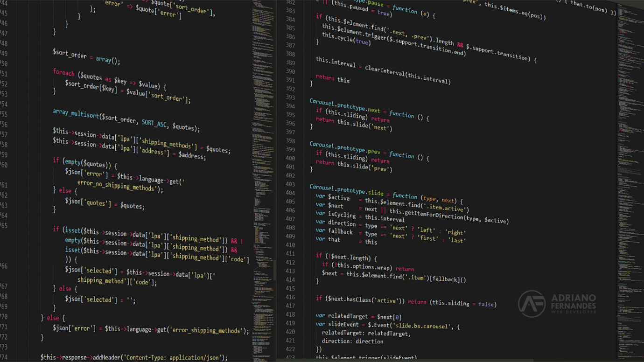Click the 'foreach ($quotes as $key => $value)' line
The image size is (644, 362).
click(x=110, y=79)
